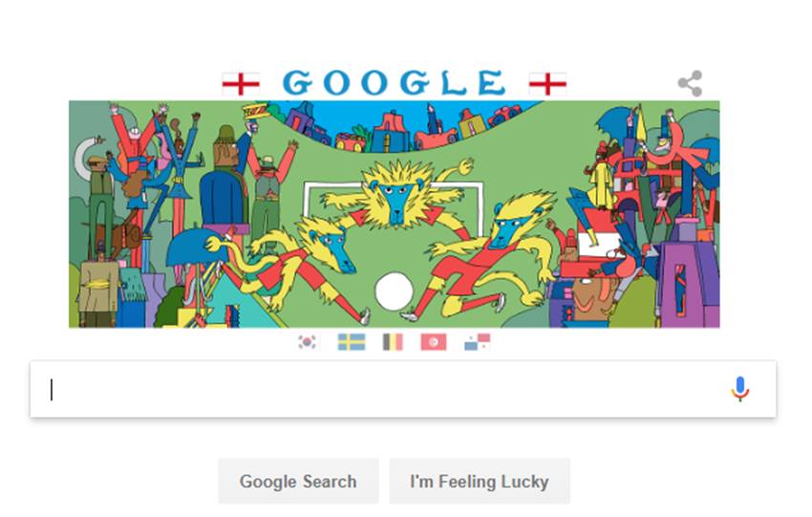
Task: Select the South Korea flag below doodle
Action: coord(307,342)
